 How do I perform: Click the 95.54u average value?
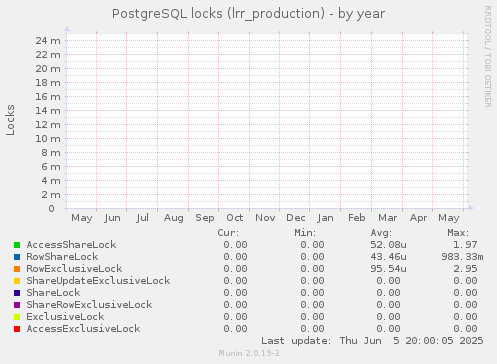[x=388, y=269]
